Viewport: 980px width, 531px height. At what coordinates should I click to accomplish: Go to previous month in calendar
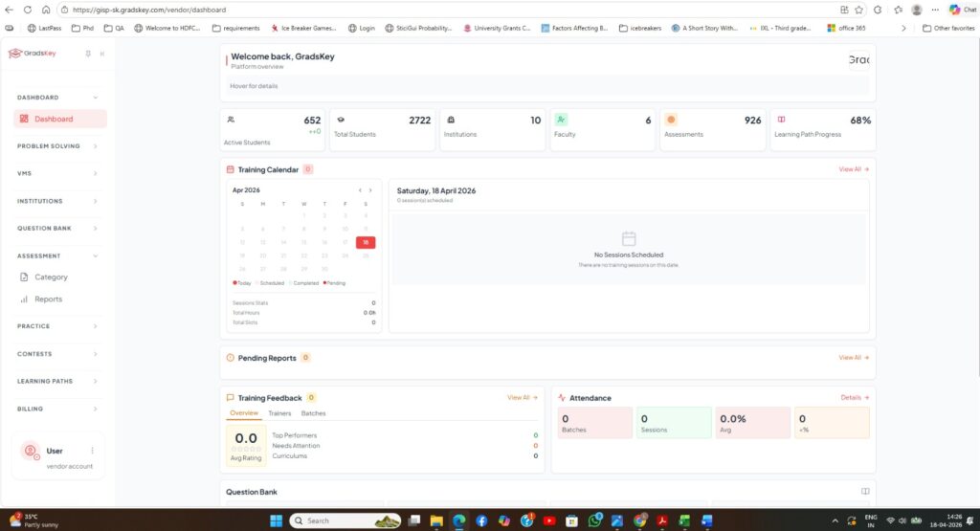tap(360, 190)
